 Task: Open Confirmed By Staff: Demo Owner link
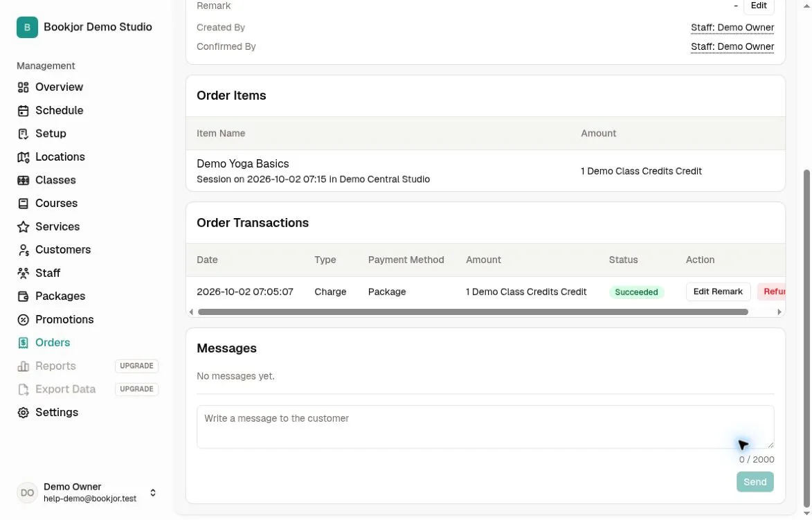coord(732,46)
